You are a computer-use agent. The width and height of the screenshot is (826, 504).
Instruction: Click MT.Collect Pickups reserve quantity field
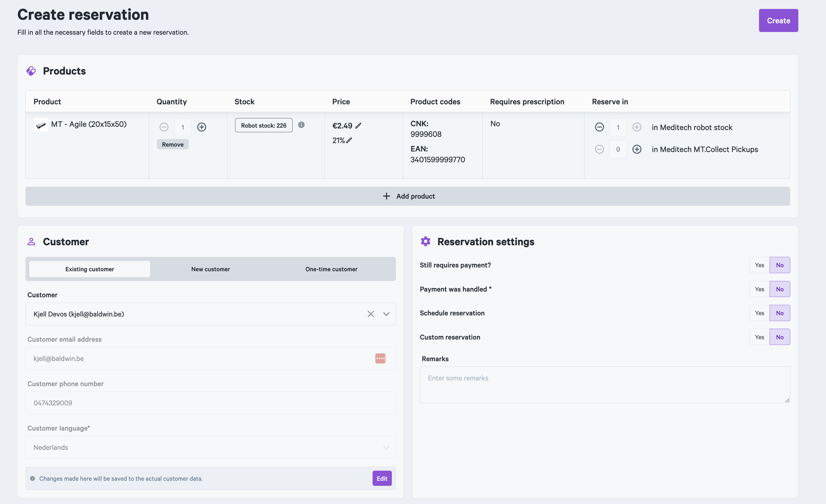pyautogui.click(x=618, y=149)
